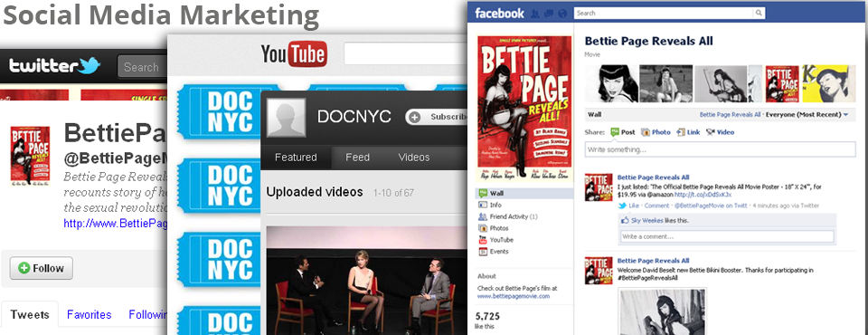
Task: Open first close-up face photo thumbnail
Action: 611,83
